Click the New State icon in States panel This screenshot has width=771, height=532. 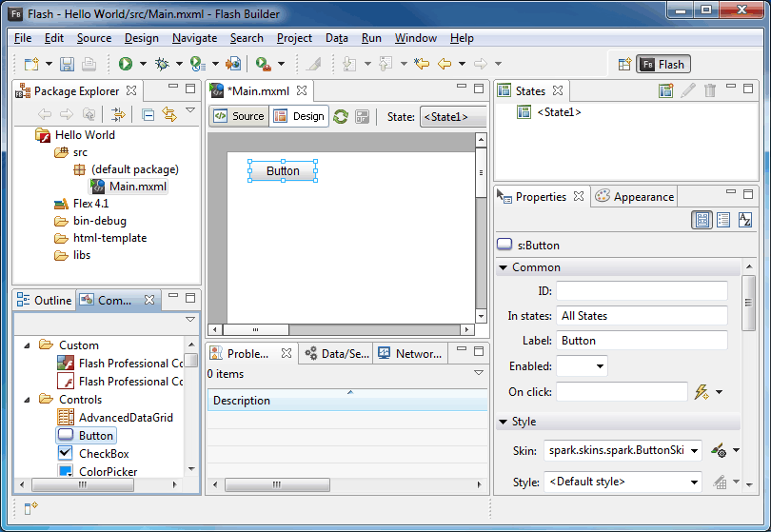pos(665,90)
